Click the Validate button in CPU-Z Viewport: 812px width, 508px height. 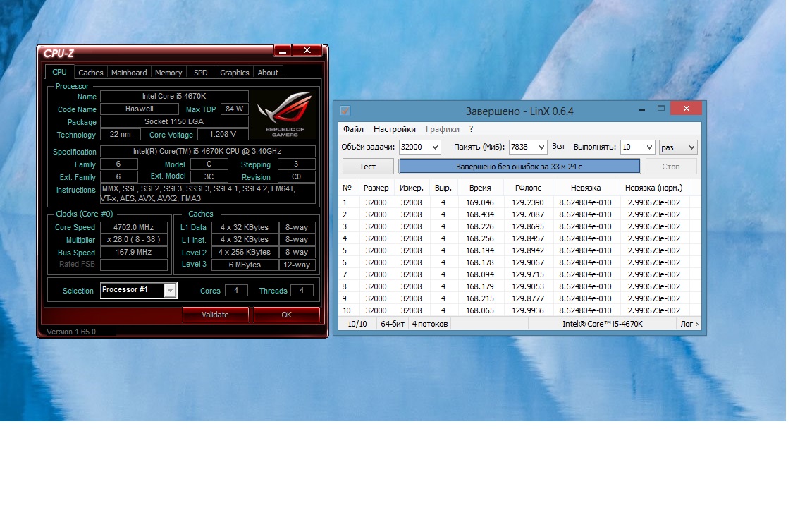[215, 315]
